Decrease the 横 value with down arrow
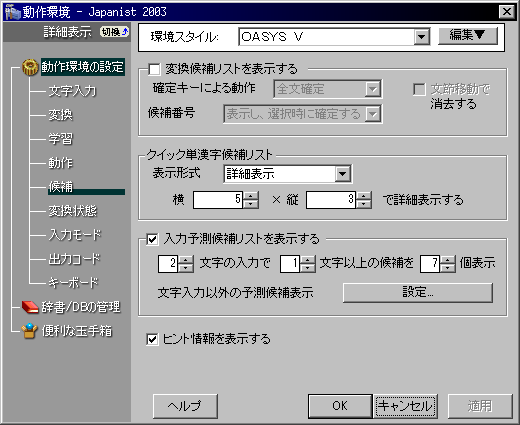 tap(251, 204)
